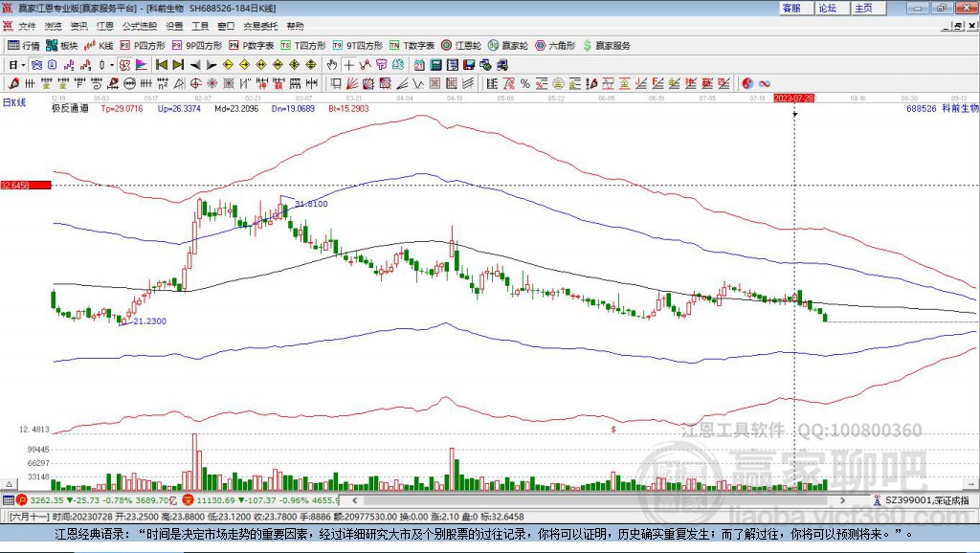
Task: Click the red 沪 Shanghai index icon
Action: point(22,499)
